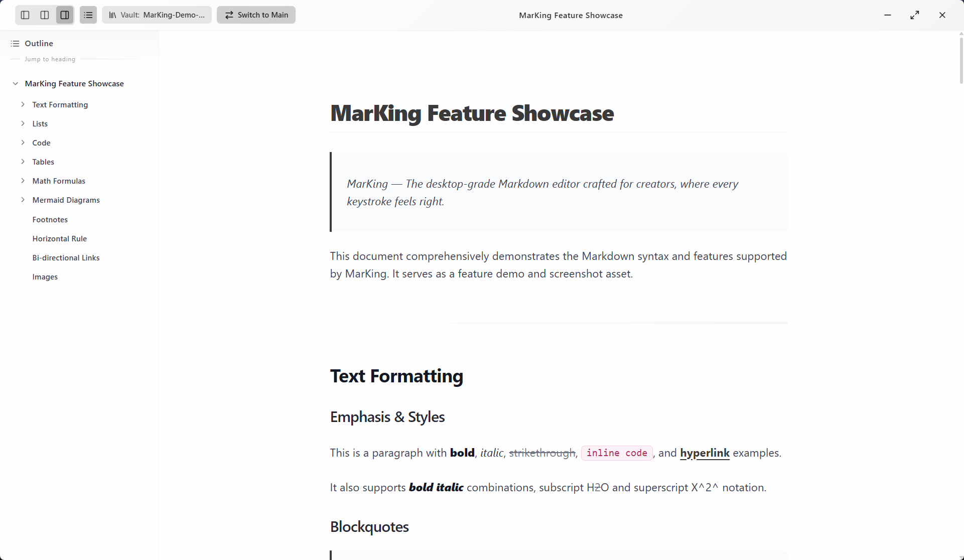The image size is (964, 560).
Task: Select the left sidebar layout icon
Action: click(x=25, y=15)
